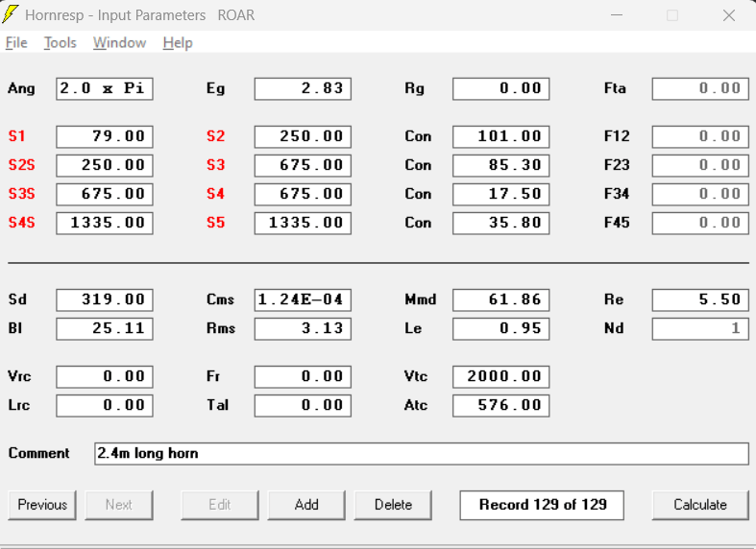This screenshot has width=756, height=549.
Task: Click the Le field with 0.95
Action: click(500, 329)
